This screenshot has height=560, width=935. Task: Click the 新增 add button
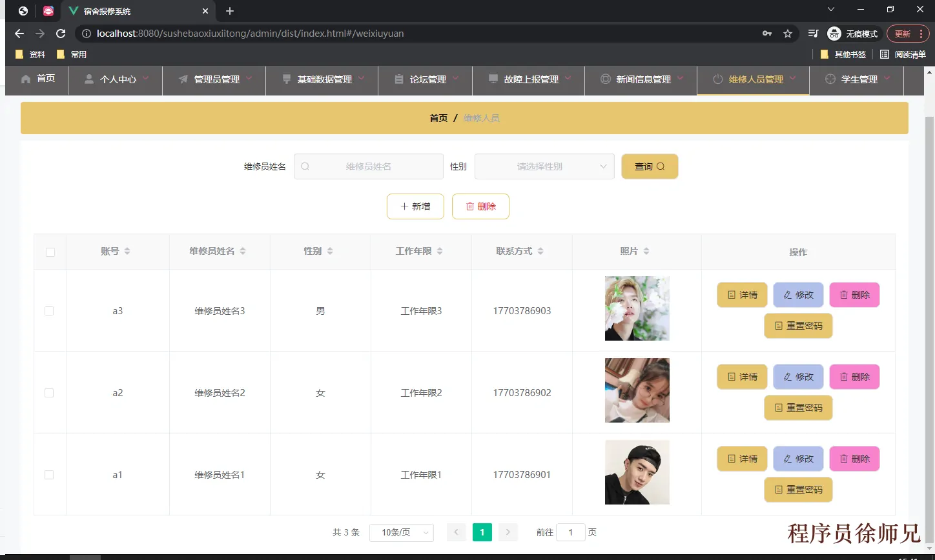pyautogui.click(x=415, y=206)
